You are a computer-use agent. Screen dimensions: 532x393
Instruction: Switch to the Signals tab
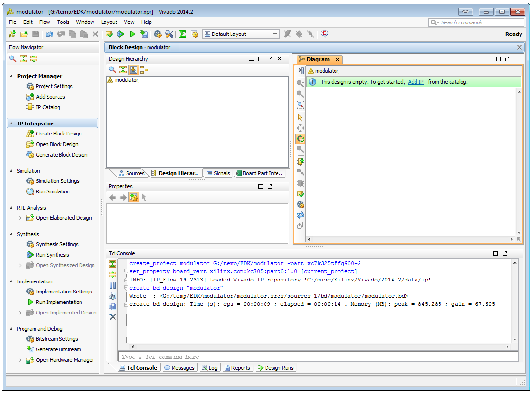coord(218,173)
